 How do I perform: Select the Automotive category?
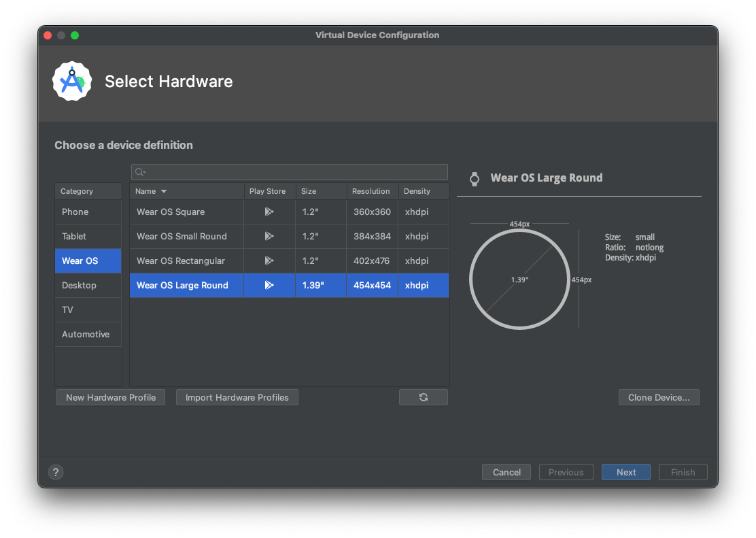pos(88,335)
